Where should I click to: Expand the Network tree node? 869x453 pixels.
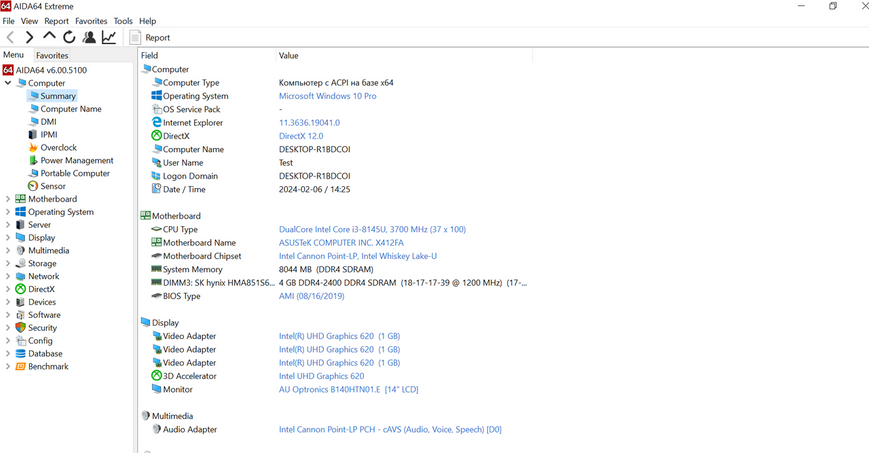[x=8, y=276]
